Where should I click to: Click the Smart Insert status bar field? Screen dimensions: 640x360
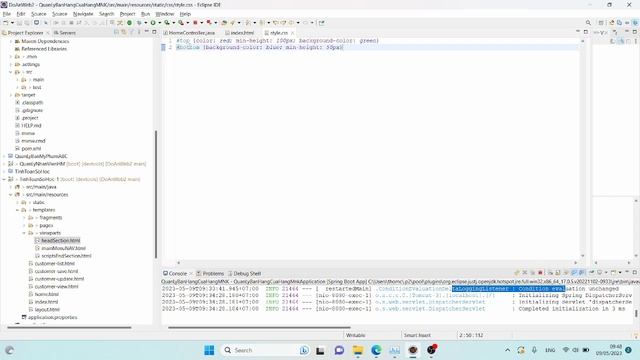tap(417, 336)
